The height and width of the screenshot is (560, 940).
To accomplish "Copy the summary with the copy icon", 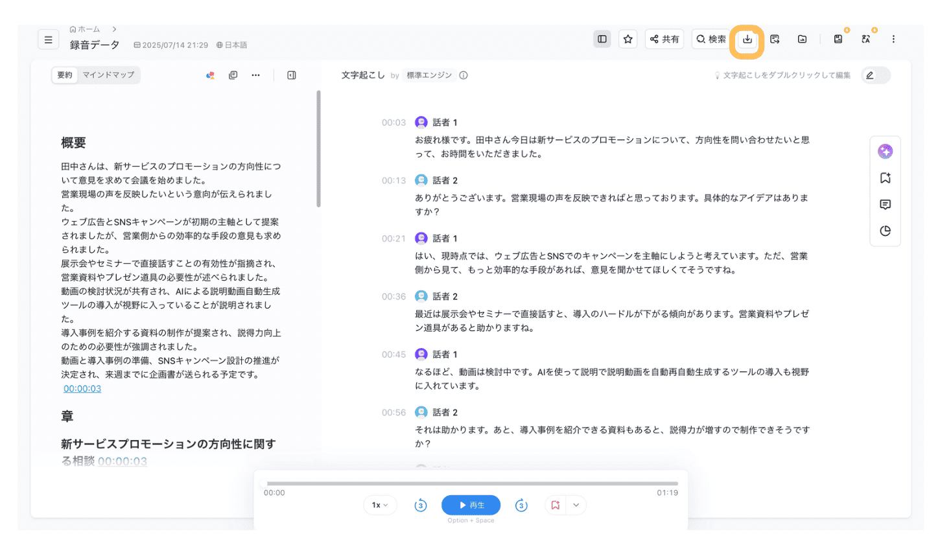I will [233, 76].
